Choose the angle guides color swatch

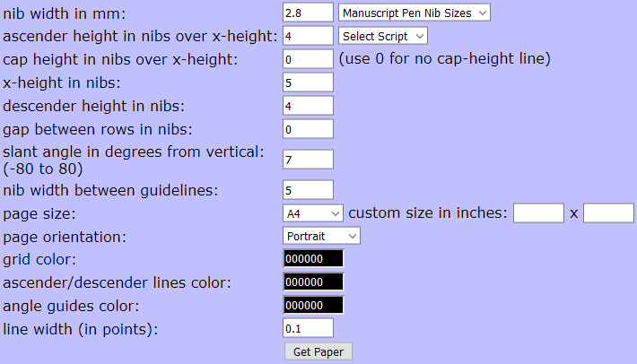pyautogui.click(x=312, y=306)
